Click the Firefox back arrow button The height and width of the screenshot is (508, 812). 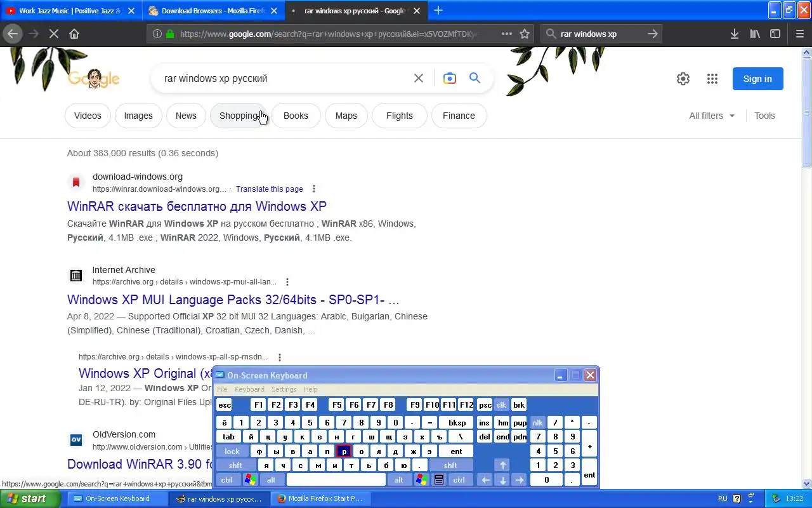(x=13, y=34)
